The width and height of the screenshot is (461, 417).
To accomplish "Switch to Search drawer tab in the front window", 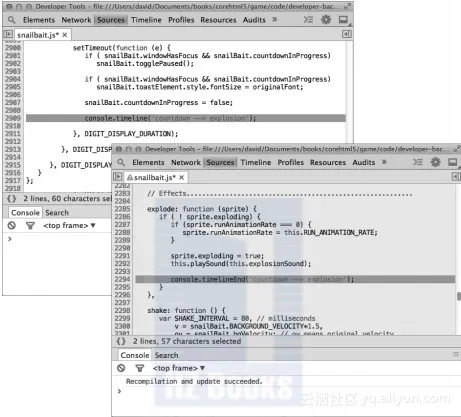I will (x=166, y=355).
